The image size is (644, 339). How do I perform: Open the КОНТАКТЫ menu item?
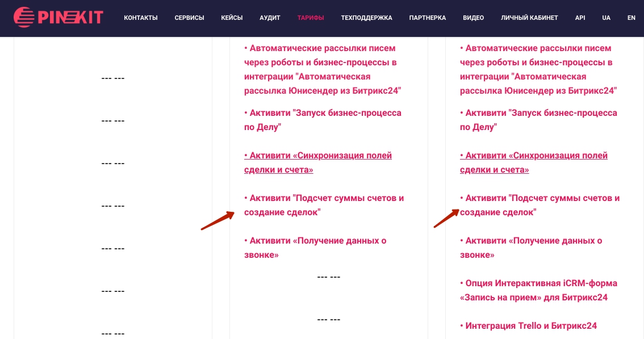point(141,18)
